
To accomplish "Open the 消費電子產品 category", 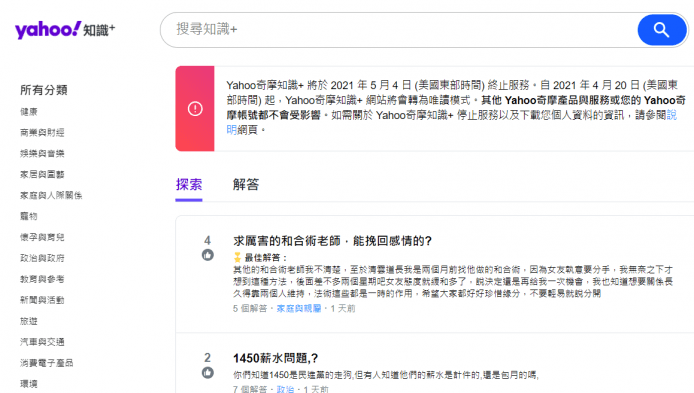I will pyautogui.click(x=46, y=363).
